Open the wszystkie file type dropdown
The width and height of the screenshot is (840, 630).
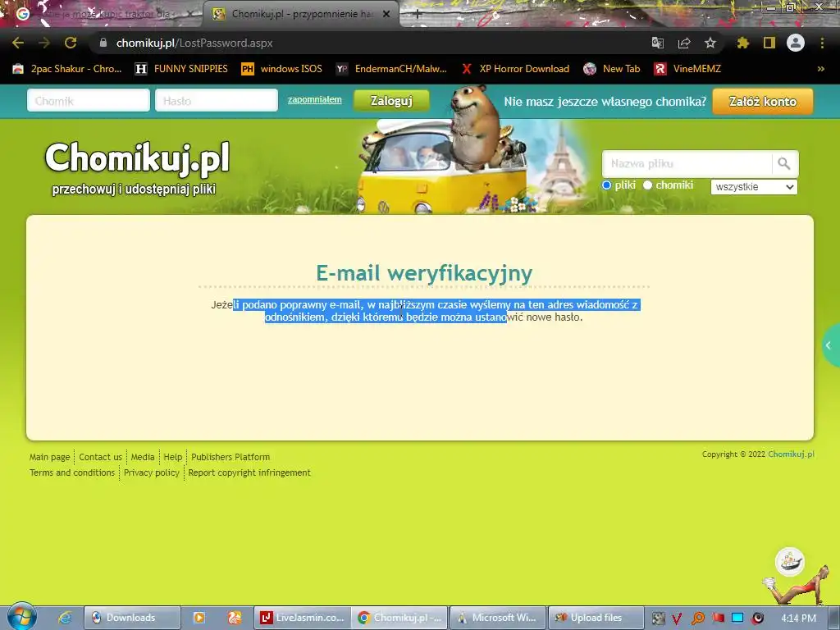754,187
